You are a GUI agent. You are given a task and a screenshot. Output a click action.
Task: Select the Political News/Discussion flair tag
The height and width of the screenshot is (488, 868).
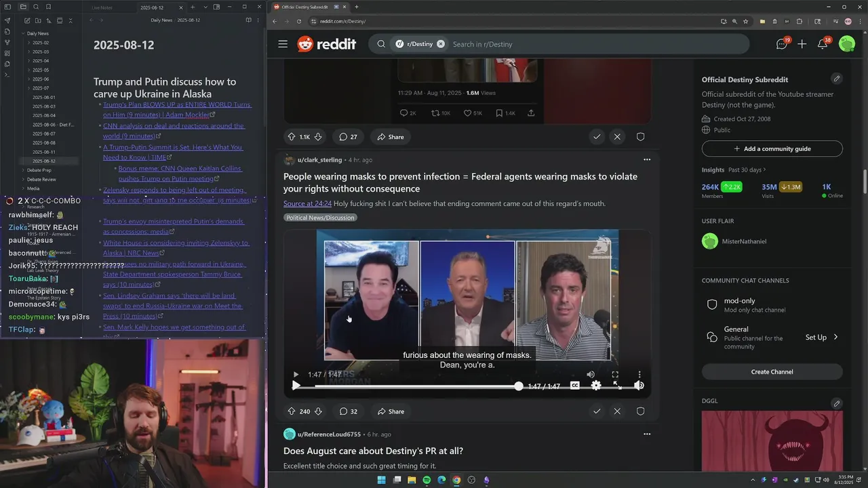pos(320,218)
